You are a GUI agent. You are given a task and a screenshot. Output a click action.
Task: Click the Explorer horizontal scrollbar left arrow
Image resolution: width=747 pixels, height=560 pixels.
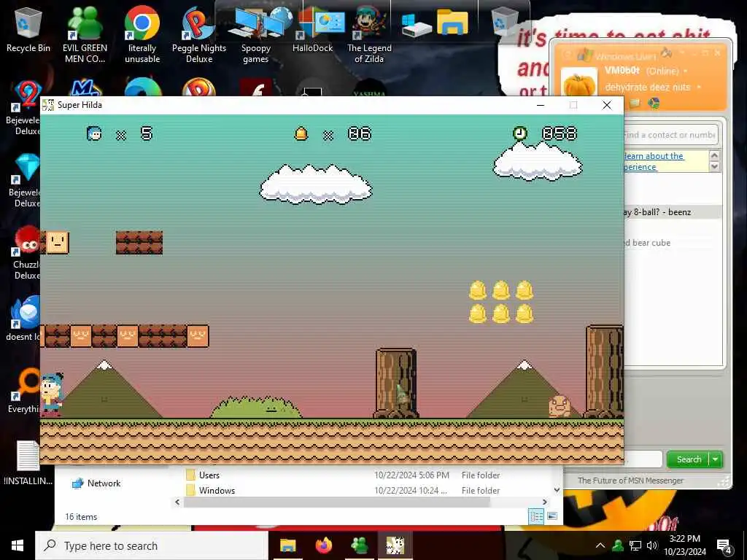177,502
